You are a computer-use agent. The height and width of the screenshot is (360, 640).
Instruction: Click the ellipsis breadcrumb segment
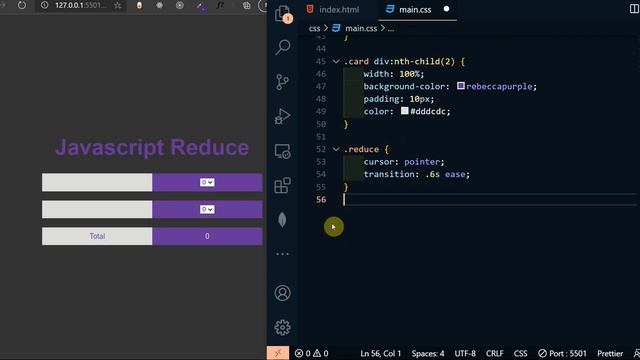[x=391, y=29]
